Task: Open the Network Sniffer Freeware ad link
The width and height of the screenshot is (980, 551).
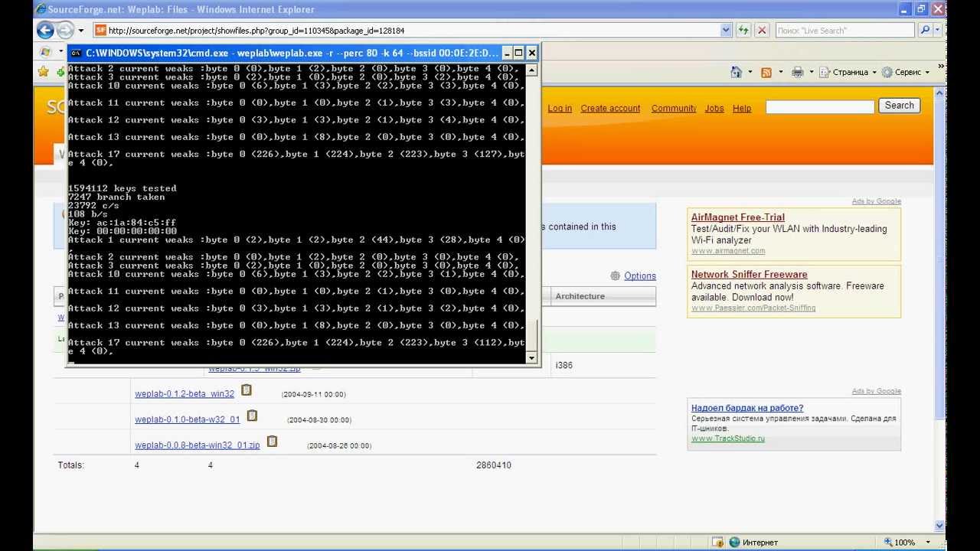Action: point(750,275)
